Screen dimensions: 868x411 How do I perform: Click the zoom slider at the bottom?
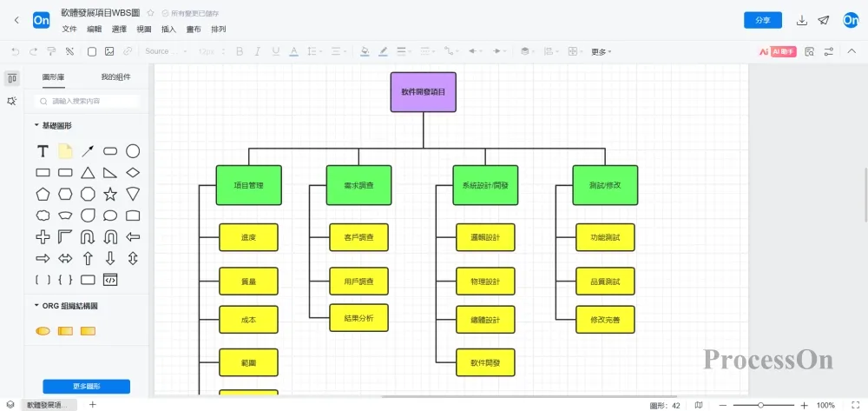pyautogui.click(x=761, y=405)
